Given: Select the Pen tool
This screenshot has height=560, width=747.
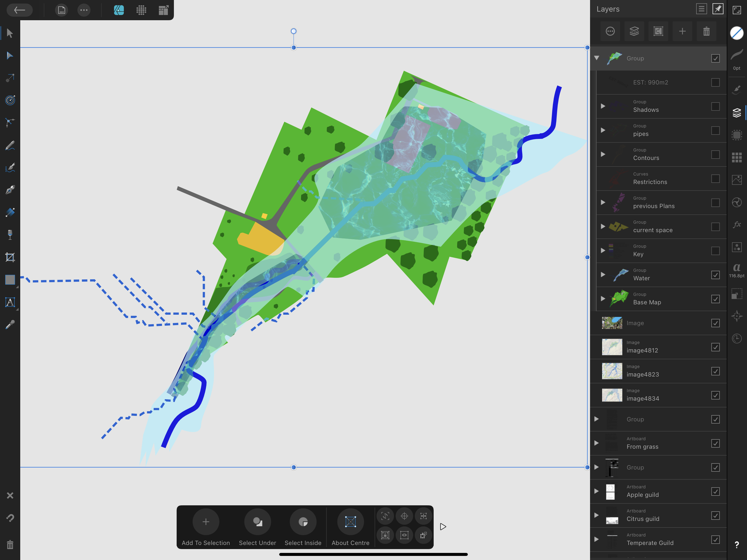Looking at the screenshot, I should tap(10, 190).
